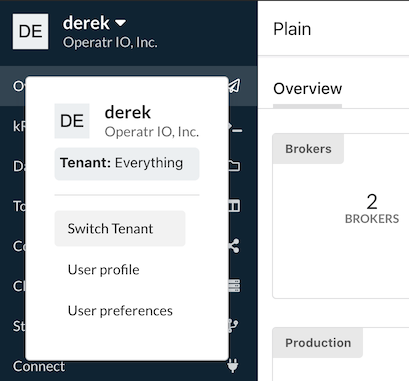Click the plug icon beside Connect
Screen dimensions: 409x381
coord(233,366)
